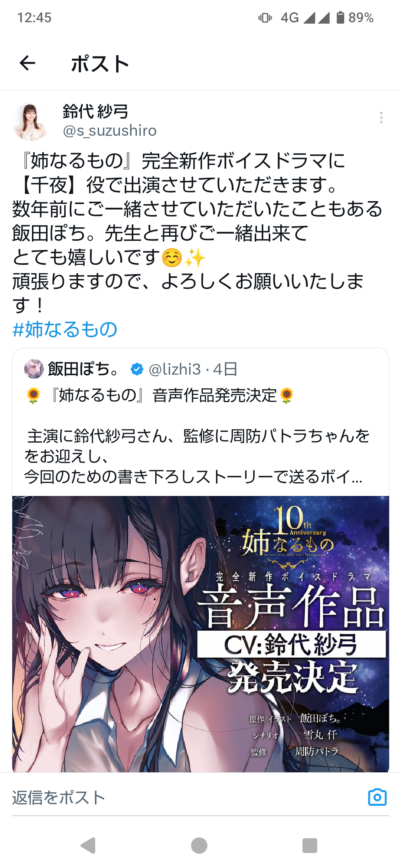Open the @lizhi3 handle in the quoted post
This screenshot has width=401, height=868.
[175, 369]
